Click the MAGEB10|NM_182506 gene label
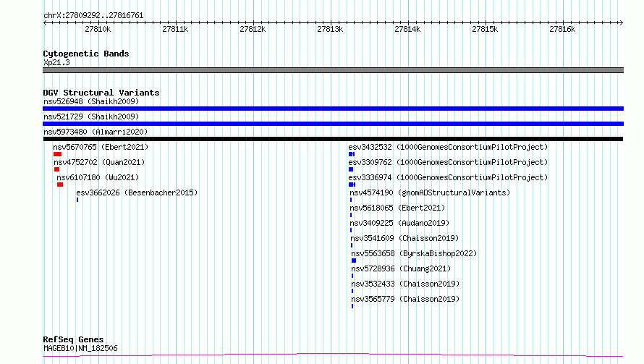The width and height of the screenshot is (644, 364). [80, 348]
